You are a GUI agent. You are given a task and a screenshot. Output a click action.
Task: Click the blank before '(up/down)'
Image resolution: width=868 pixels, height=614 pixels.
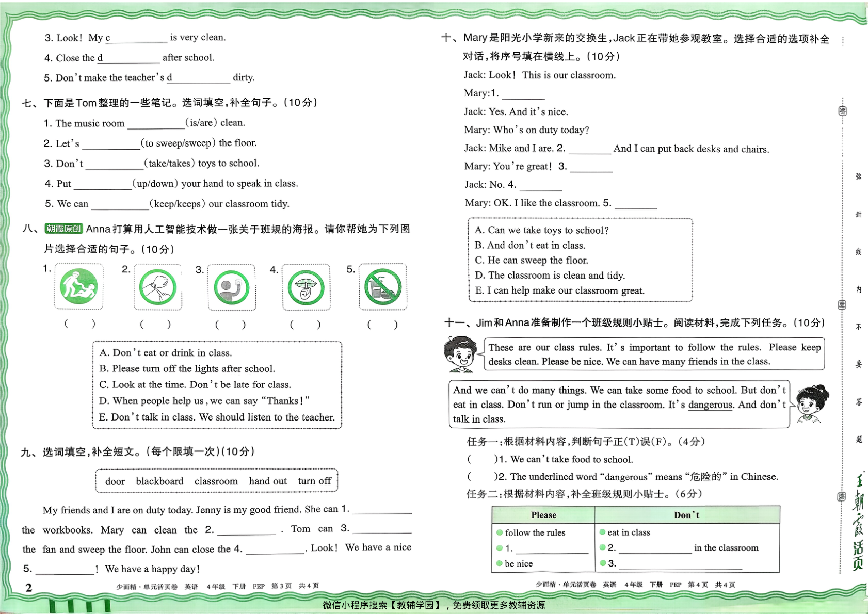[x=103, y=184]
